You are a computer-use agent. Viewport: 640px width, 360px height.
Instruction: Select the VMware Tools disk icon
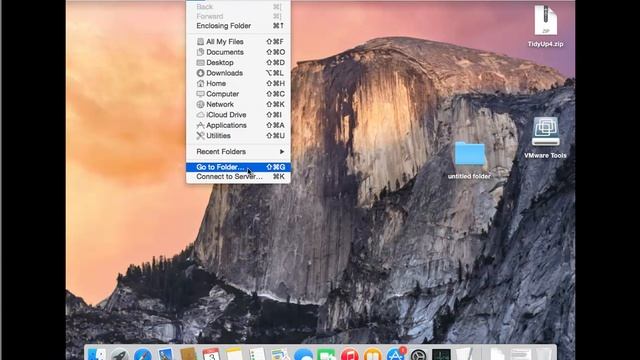click(545, 138)
